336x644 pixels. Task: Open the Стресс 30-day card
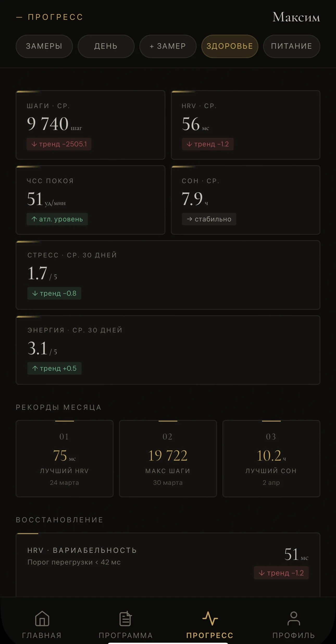(168, 275)
